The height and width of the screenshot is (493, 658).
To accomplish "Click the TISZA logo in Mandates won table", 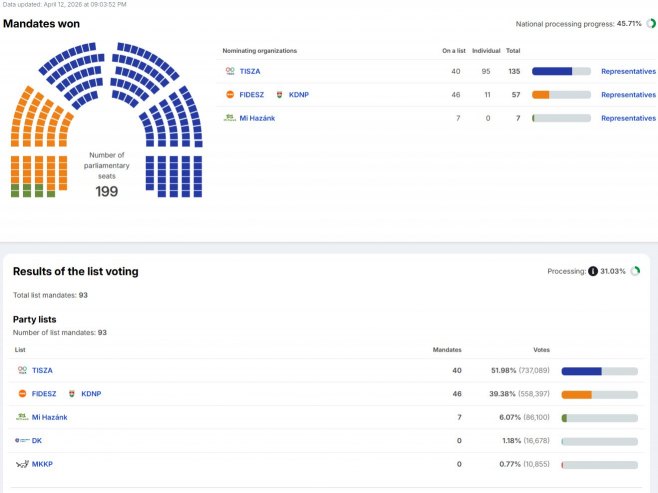I will click(230, 71).
